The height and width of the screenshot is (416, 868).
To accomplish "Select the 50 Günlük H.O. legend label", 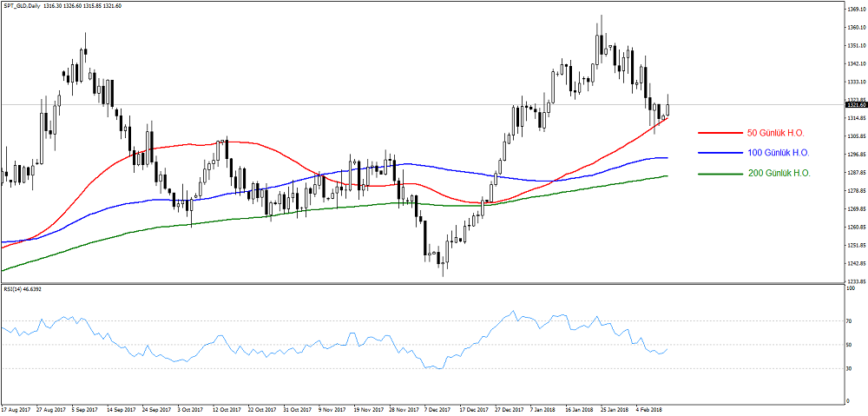I will [778, 133].
